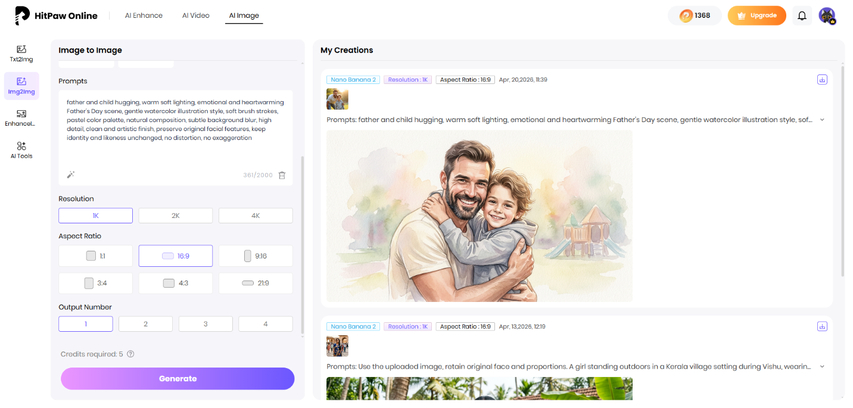Choose 21:9 aspect ratio

point(256,283)
